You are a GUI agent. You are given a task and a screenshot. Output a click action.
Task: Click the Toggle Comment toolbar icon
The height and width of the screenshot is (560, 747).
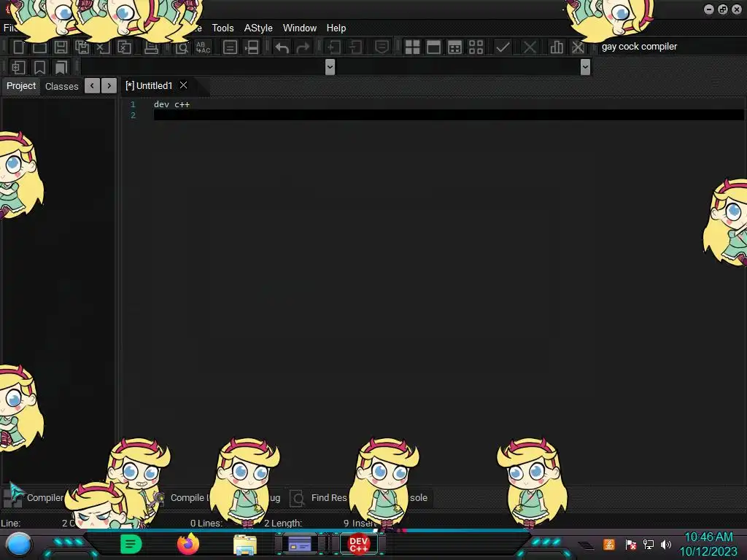point(382,47)
